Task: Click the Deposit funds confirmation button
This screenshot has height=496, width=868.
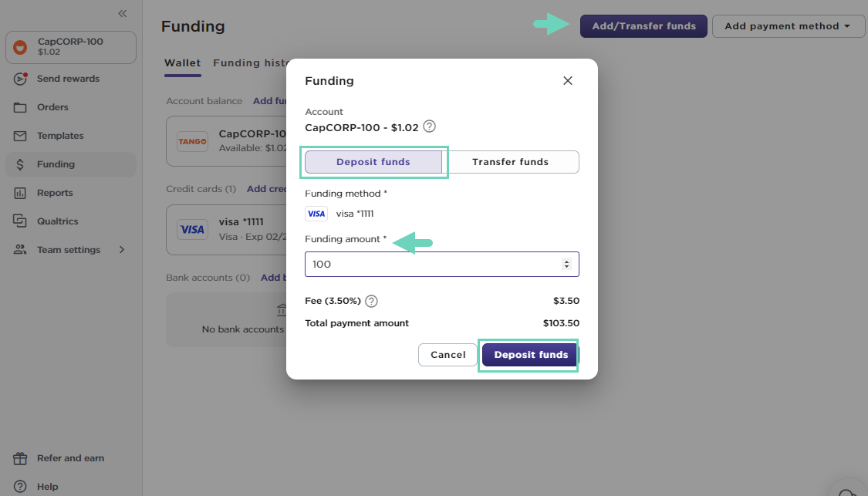Action: tap(529, 355)
